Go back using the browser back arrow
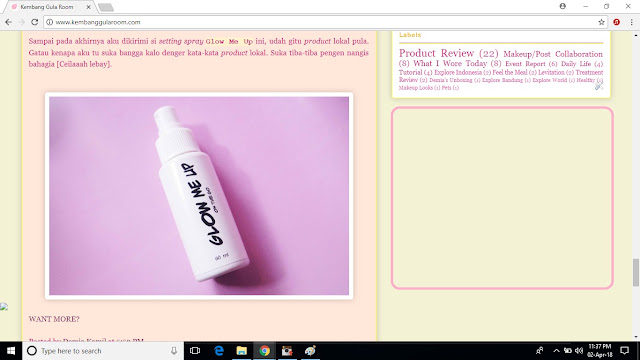640x360 pixels. coord(9,22)
